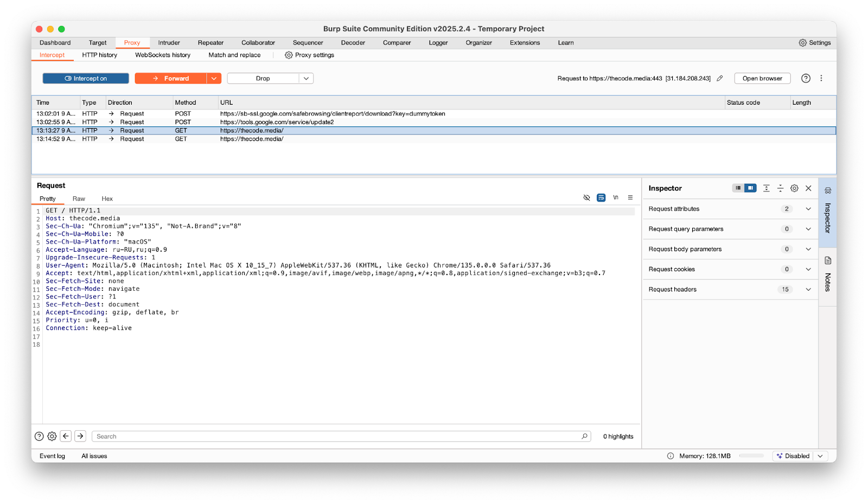Open the Extensions tab

(x=525, y=43)
